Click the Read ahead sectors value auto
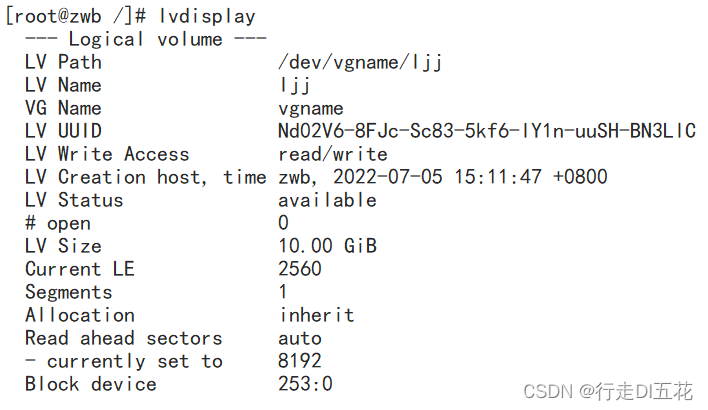Screen dimensions: 708x410 click(300, 338)
